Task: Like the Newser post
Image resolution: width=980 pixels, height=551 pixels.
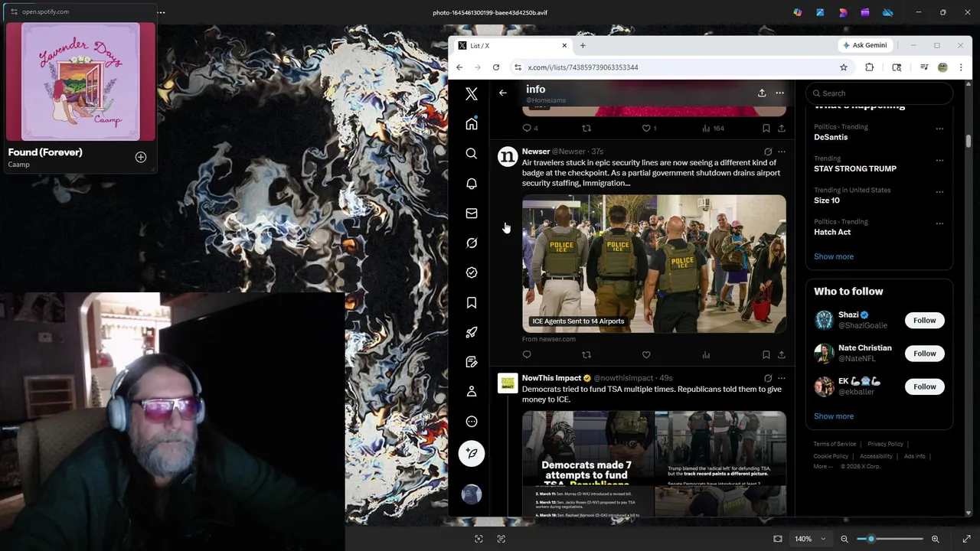Action: 646,355
